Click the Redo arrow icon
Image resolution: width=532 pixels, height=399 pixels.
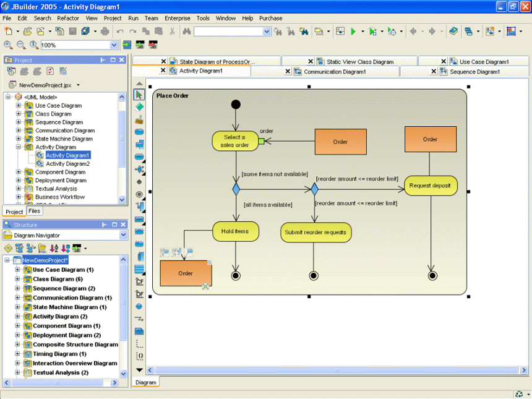pyautogui.click(x=132, y=32)
